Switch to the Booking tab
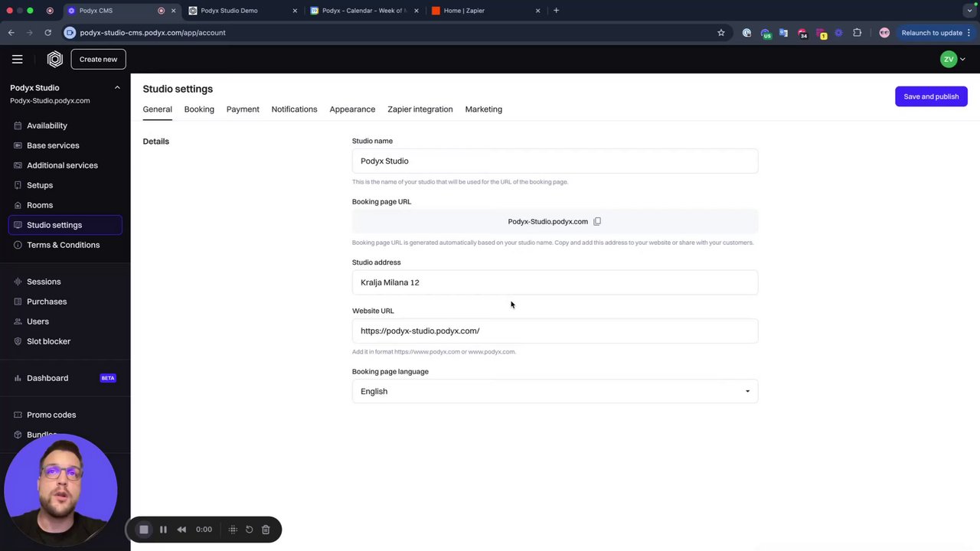The image size is (980, 551). point(199,109)
